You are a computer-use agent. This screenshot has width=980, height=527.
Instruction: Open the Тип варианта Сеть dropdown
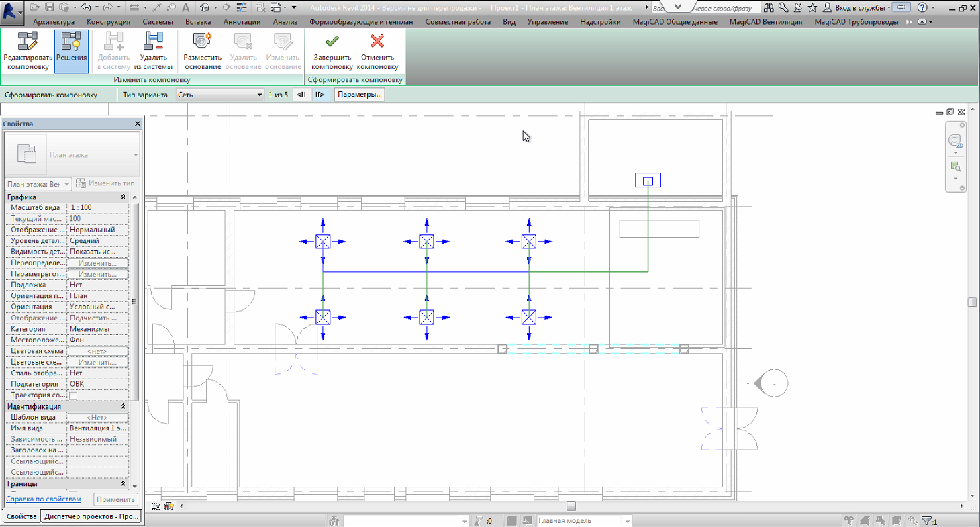(219, 95)
